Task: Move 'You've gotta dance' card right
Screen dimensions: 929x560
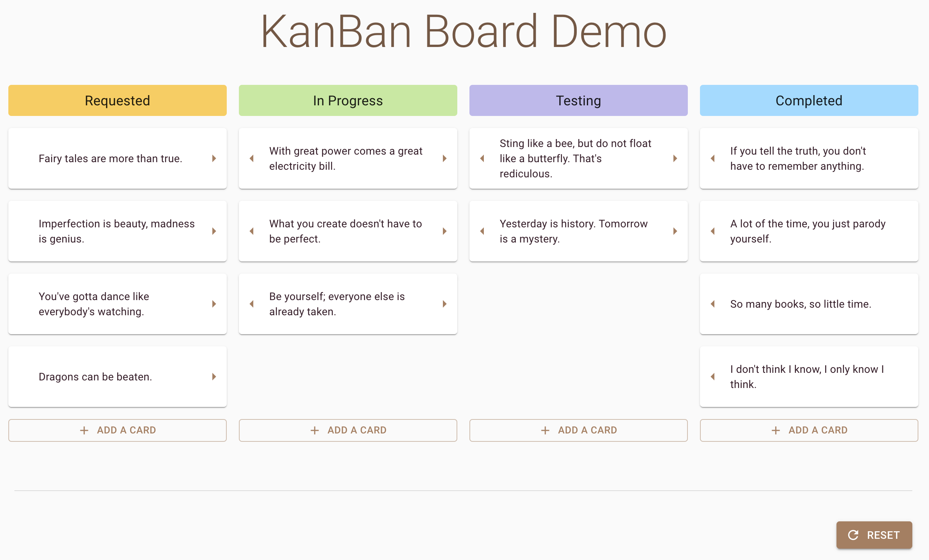Action: coord(214,304)
